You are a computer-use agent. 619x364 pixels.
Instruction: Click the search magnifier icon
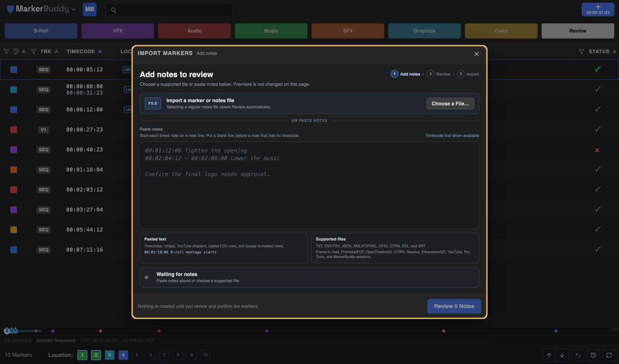pos(114,10)
